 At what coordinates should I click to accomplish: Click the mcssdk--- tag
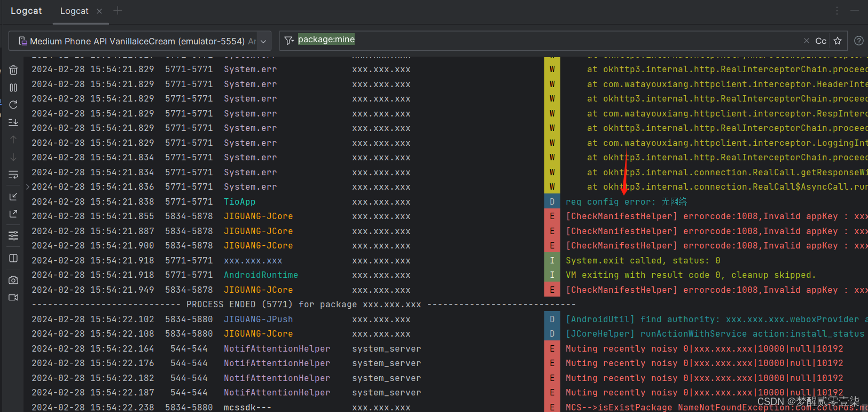click(x=247, y=407)
